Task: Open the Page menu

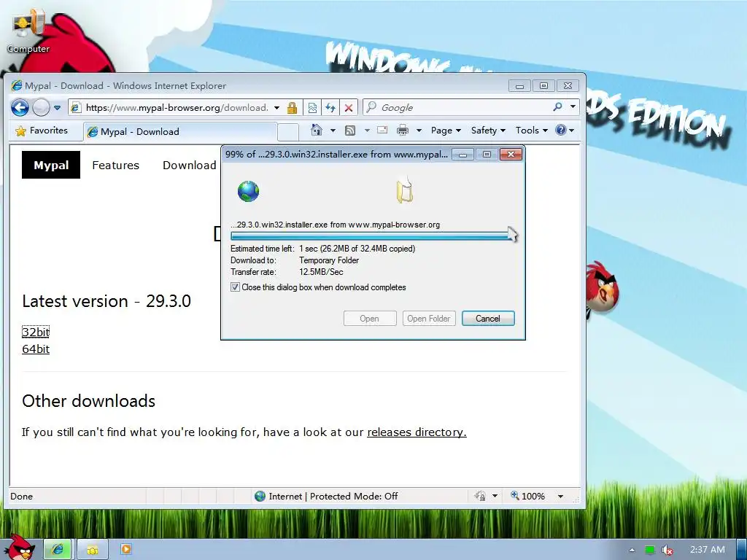Action: coord(446,131)
